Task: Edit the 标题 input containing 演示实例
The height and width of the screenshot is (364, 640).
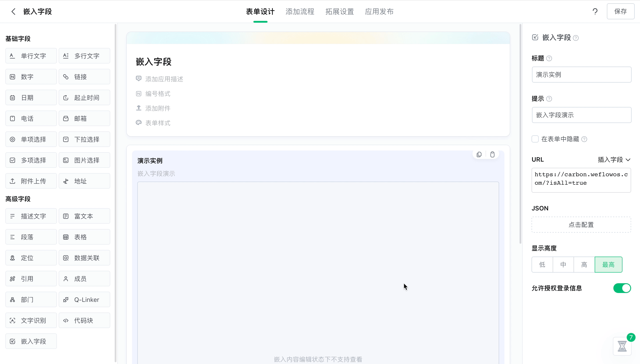Action: click(581, 75)
